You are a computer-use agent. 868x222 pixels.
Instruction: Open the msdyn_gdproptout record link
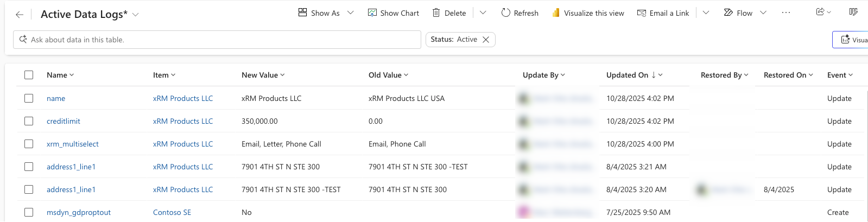[x=79, y=212]
